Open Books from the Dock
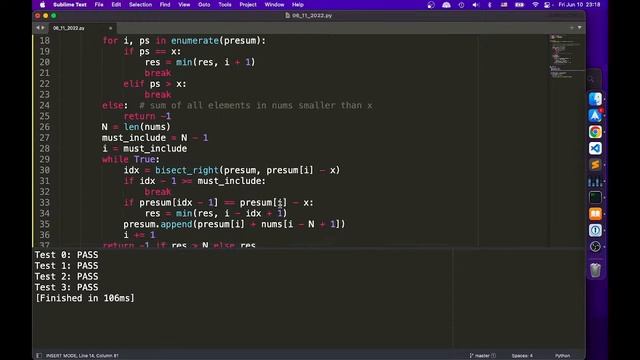The width and height of the screenshot is (640, 360). click(x=595, y=214)
